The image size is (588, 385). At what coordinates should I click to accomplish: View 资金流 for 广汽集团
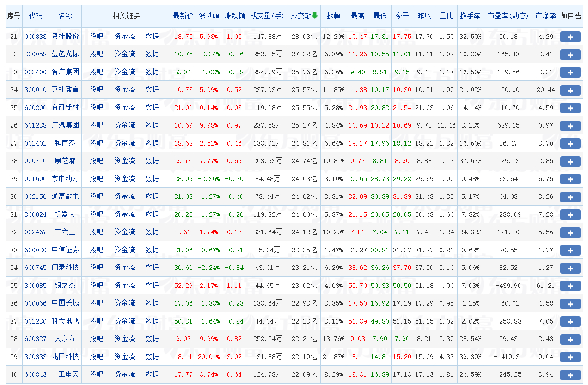pyautogui.click(x=124, y=125)
